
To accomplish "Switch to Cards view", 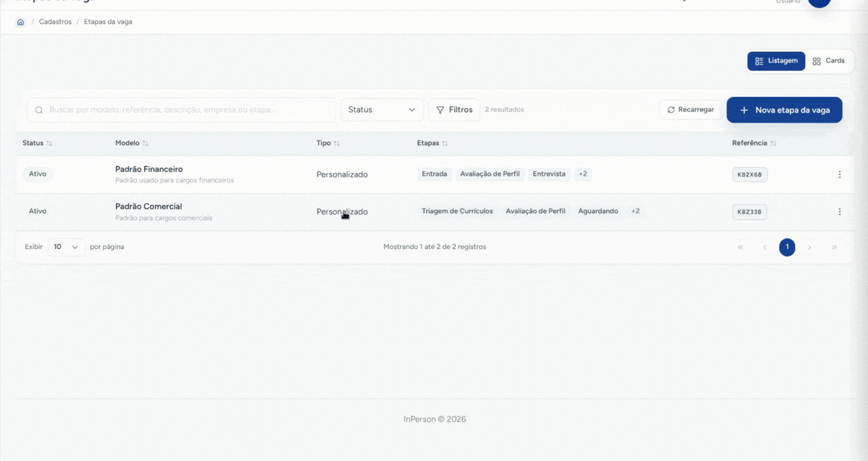I will [x=829, y=61].
